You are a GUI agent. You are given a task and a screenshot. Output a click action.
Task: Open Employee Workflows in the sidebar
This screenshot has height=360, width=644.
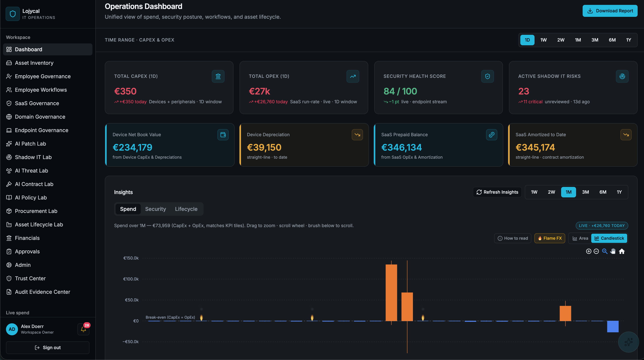[x=48, y=90]
